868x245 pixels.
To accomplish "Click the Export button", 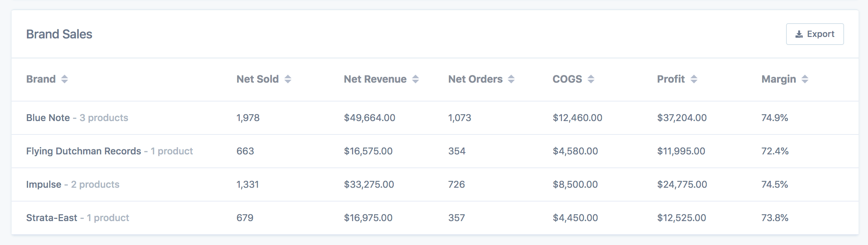I will 814,34.
